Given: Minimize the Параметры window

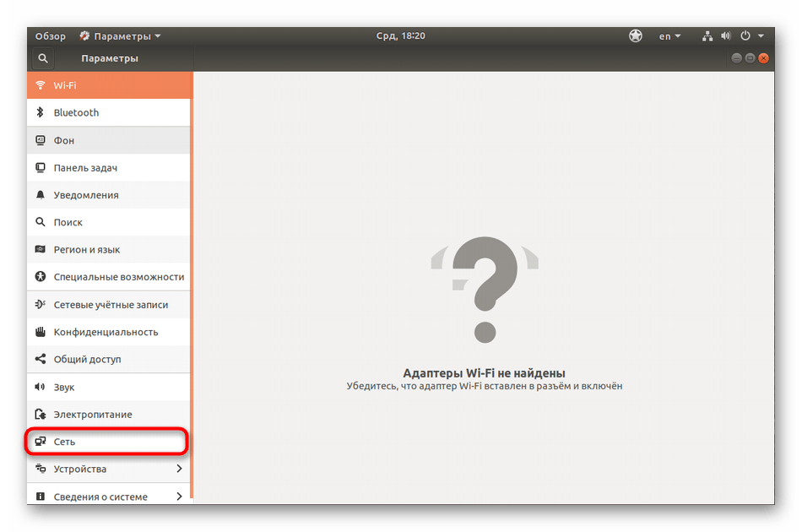Looking at the screenshot, I should click(x=736, y=58).
